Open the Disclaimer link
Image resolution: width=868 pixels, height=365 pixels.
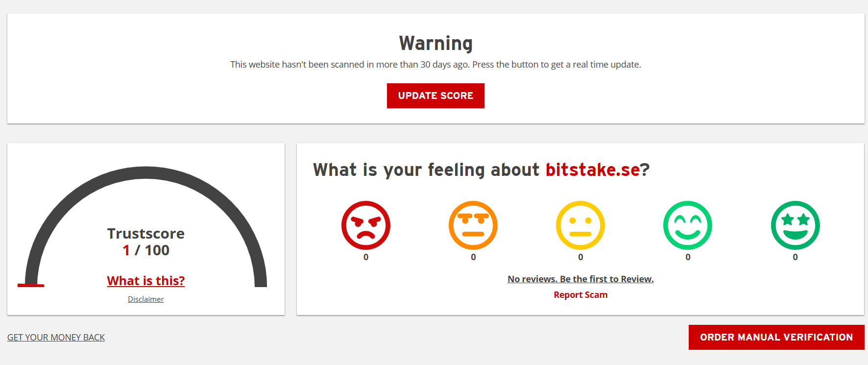[146, 299]
